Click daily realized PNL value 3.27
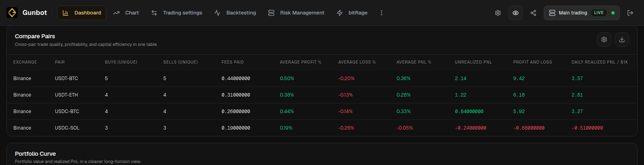Screen dimensions: 644x165 [x=577, y=111]
